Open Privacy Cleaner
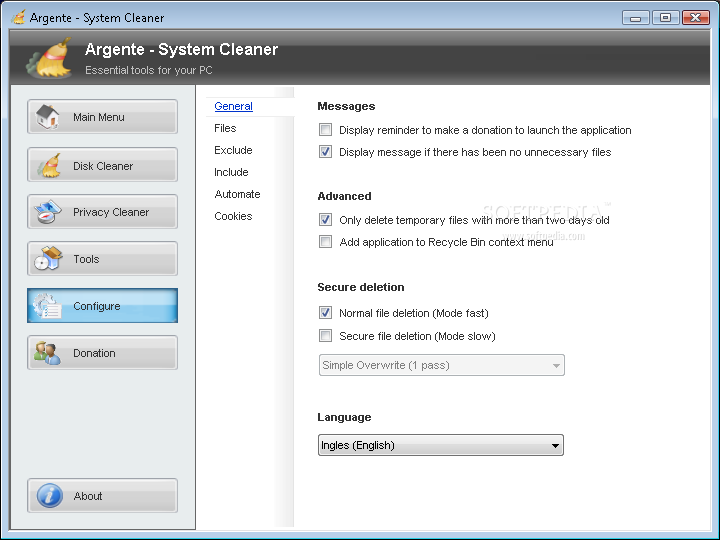The width and height of the screenshot is (720, 540). (x=102, y=212)
